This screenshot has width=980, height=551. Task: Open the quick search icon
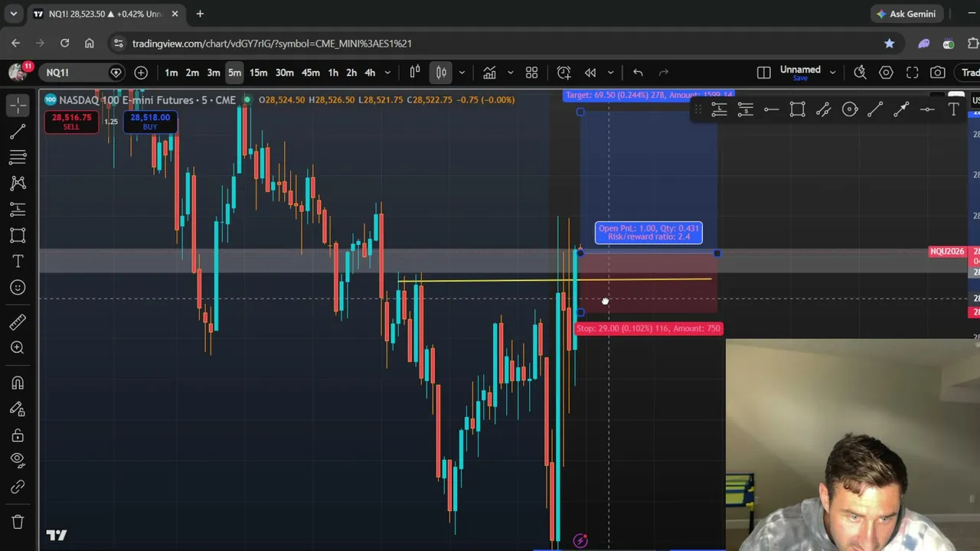click(x=860, y=73)
